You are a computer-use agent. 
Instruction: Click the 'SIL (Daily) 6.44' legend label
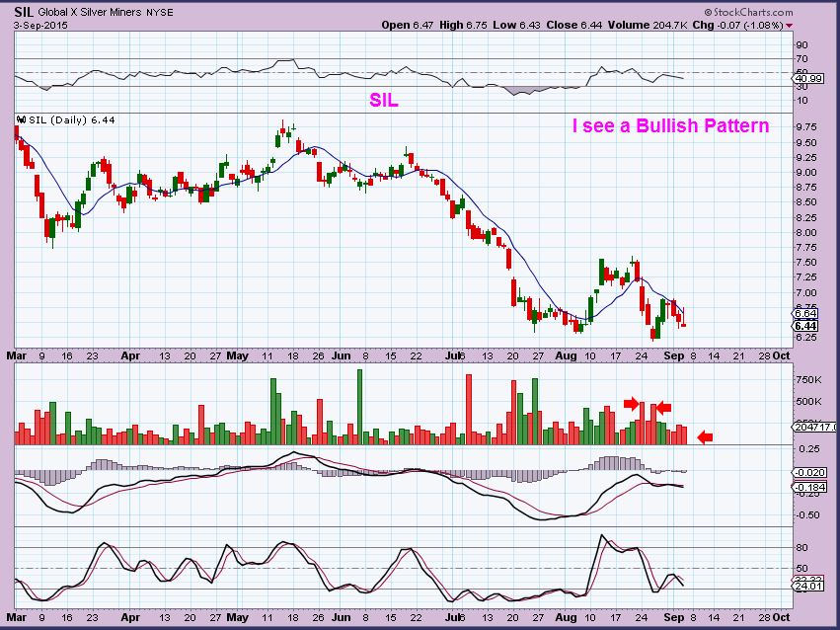point(72,119)
